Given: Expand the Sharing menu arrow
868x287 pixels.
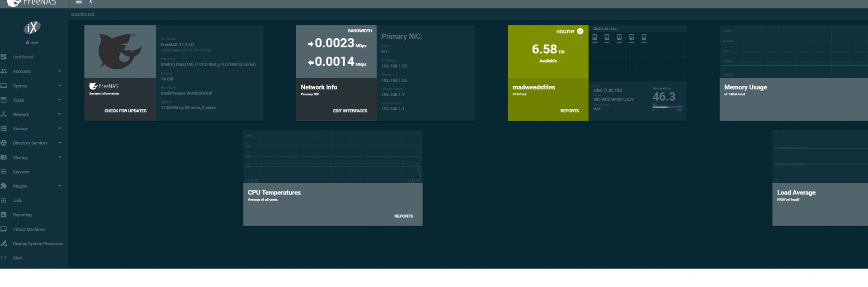Looking at the screenshot, I should click(x=60, y=157).
